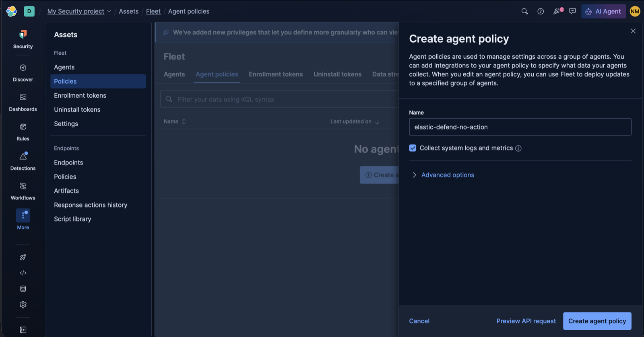Image resolution: width=644 pixels, height=337 pixels.
Task: Select Enrollment tokens in sidebar
Action: (80, 95)
